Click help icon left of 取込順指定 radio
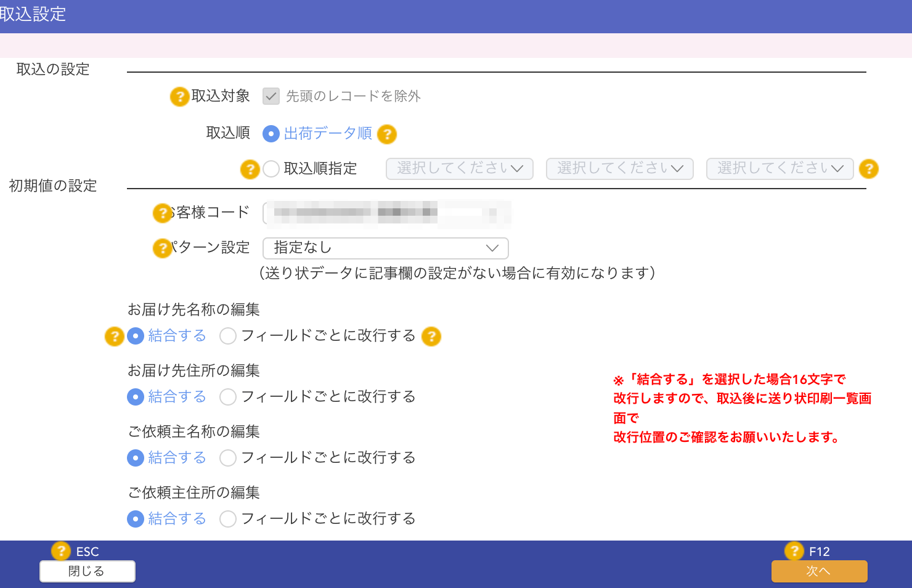The height and width of the screenshot is (588, 912). [250, 169]
